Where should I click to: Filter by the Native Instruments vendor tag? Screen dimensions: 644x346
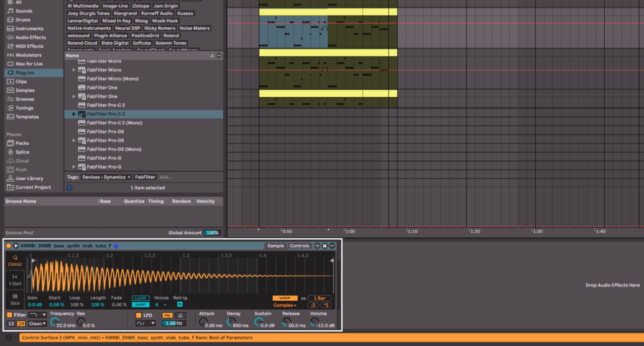tap(89, 28)
